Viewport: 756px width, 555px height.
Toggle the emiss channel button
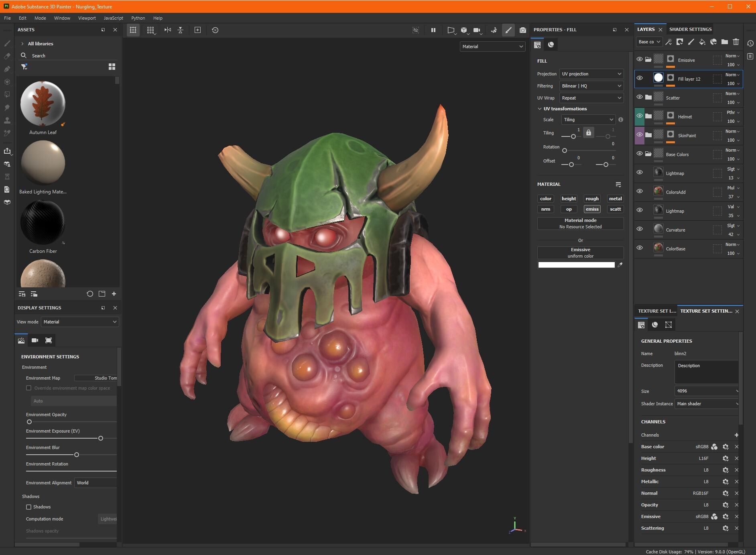[592, 209]
